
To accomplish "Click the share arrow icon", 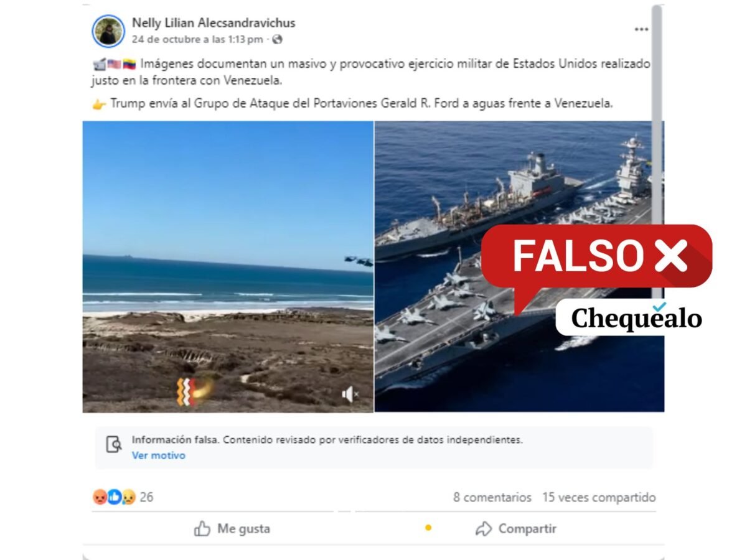I will [483, 529].
